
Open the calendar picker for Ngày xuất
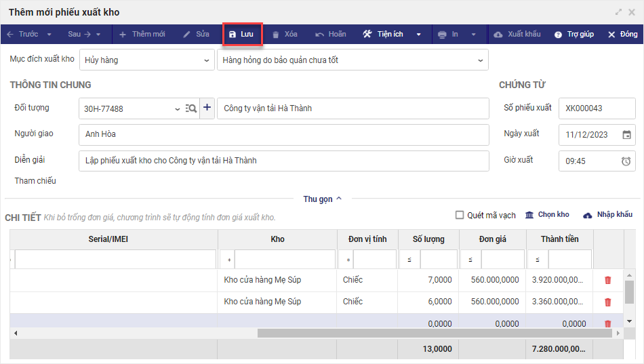[626, 134]
